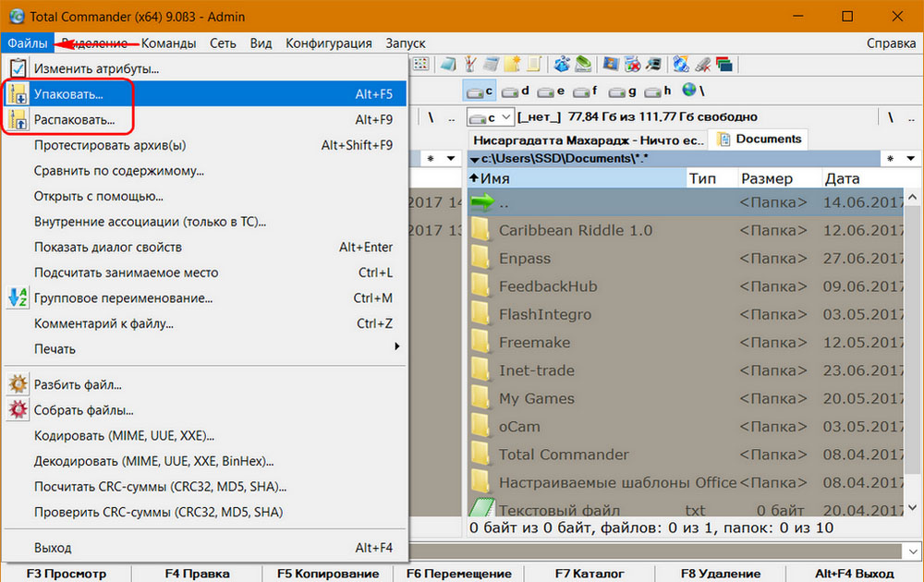Switch to drive g in drive bar
Image resolution: width=924 pixels, height=582 pixels.
click(622, 91)
